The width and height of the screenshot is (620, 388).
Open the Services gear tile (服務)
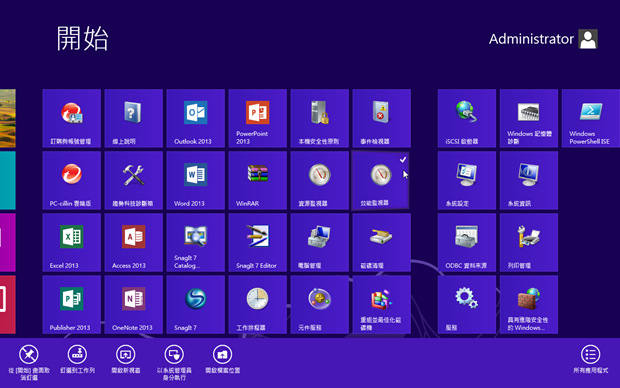(x=467, y=305)
